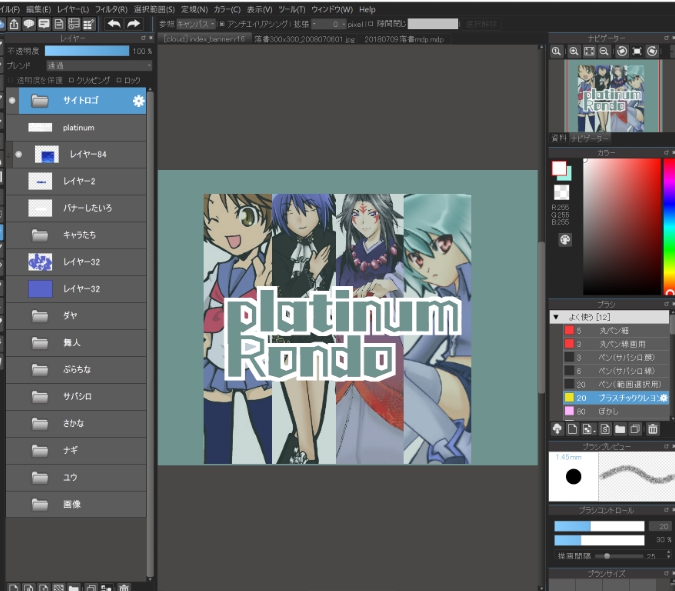The height and width of the screenshot is (591, 675).
Task: Switch to 落書300x300_2008070601.jpg tab
Action: point(304,39)
